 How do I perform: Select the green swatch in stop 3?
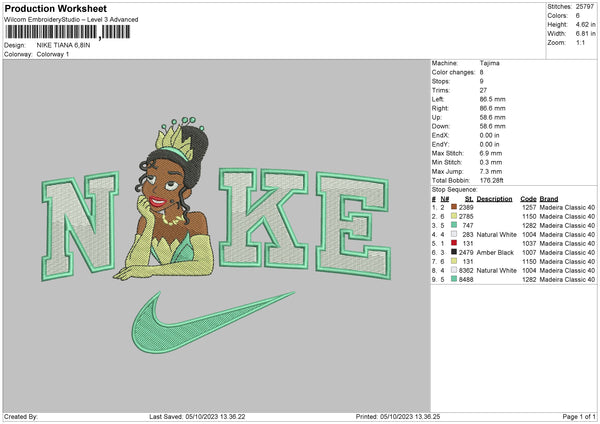point(455,224)
